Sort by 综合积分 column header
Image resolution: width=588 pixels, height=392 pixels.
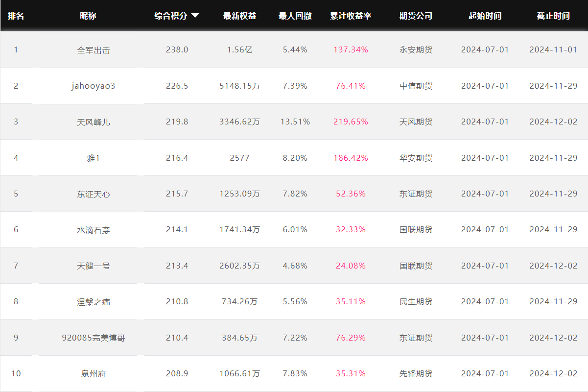click(x=171, y=16)
